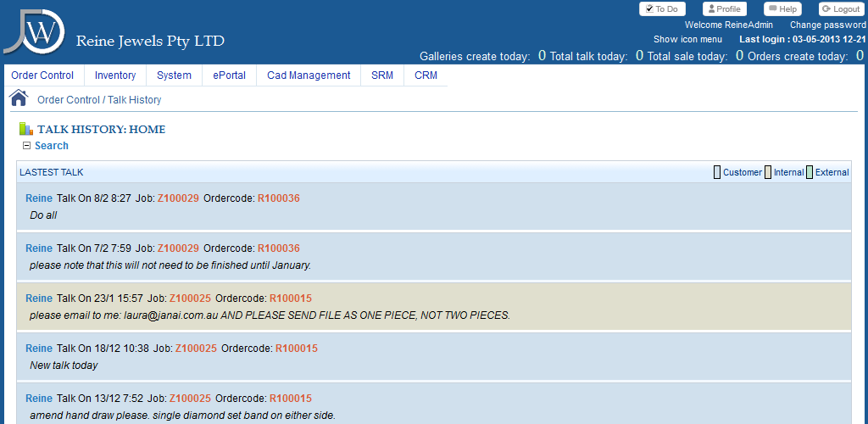Viewport: 868px width, 424px height.
Task: Open the Inventory menu
Action: [115, 75]
